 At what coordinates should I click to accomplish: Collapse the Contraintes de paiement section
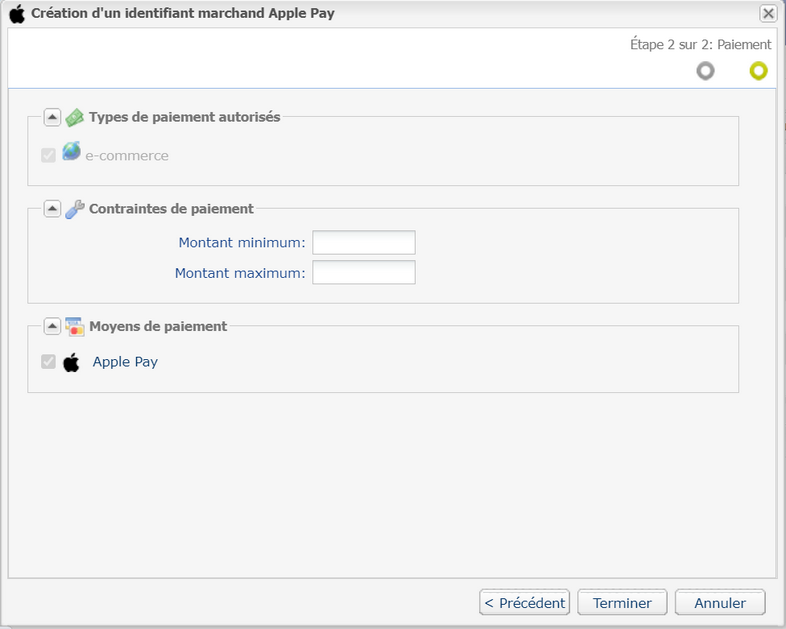pos(52,208)
